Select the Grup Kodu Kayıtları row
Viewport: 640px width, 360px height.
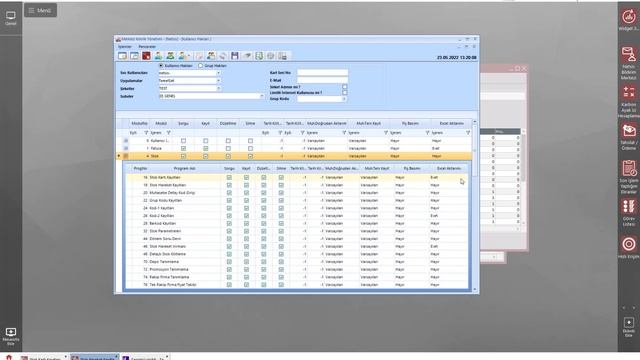coord(297,200)
